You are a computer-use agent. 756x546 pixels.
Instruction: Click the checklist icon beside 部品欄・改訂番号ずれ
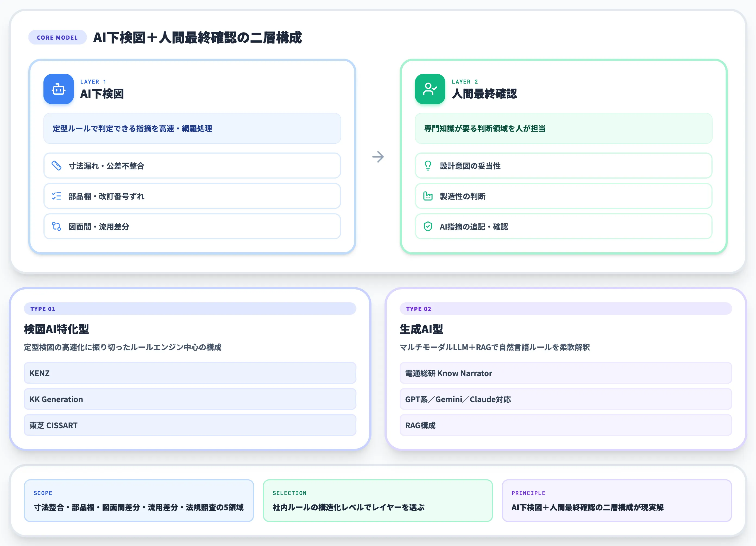[x=56, y=196]
